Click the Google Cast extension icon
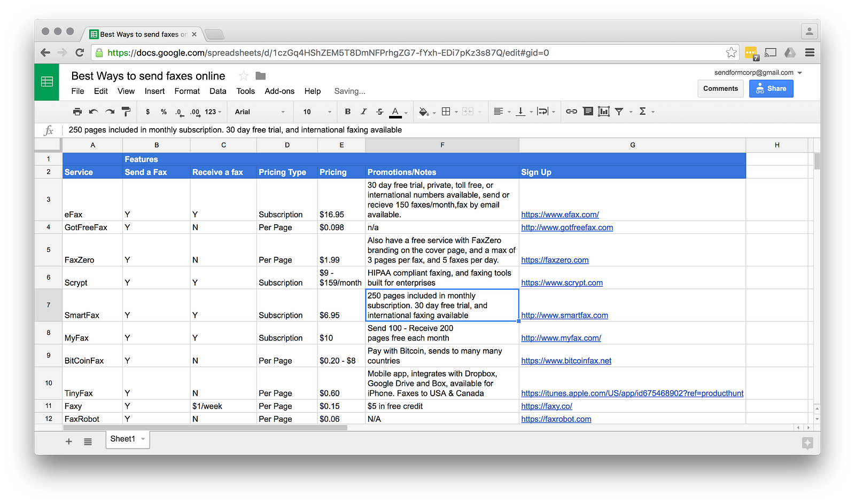This screenshot has width=855, height=504. coord(771,52)
